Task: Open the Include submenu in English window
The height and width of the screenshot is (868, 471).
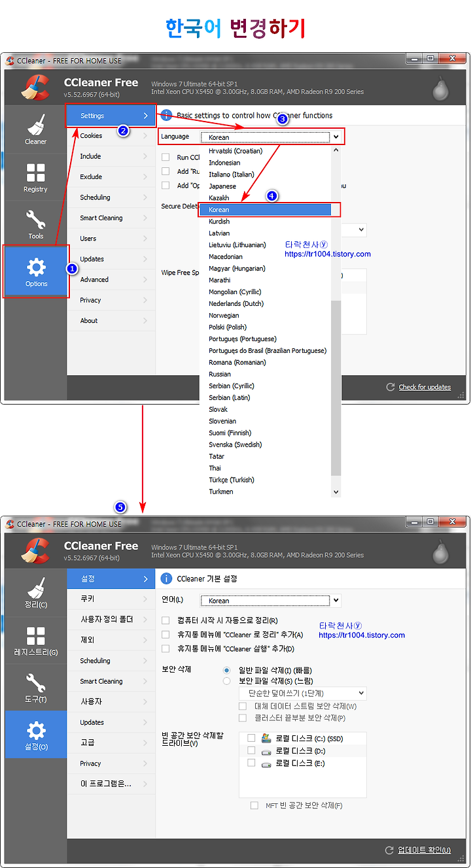Action: click(111, 156)
